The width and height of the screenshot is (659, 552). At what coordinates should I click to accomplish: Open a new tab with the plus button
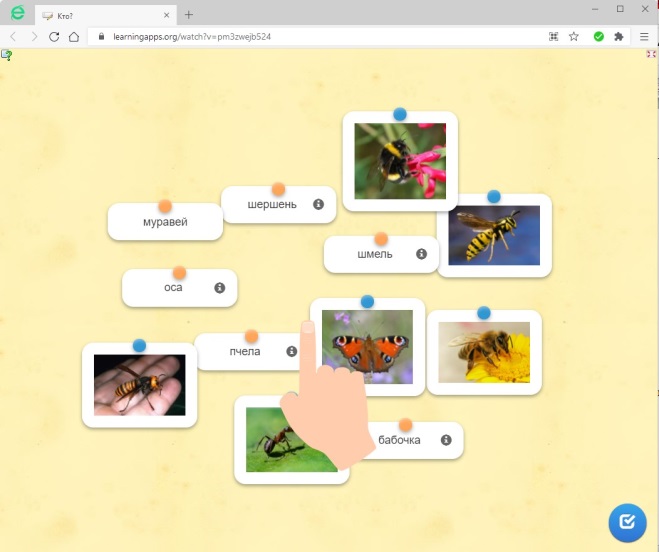click(189, 15)
